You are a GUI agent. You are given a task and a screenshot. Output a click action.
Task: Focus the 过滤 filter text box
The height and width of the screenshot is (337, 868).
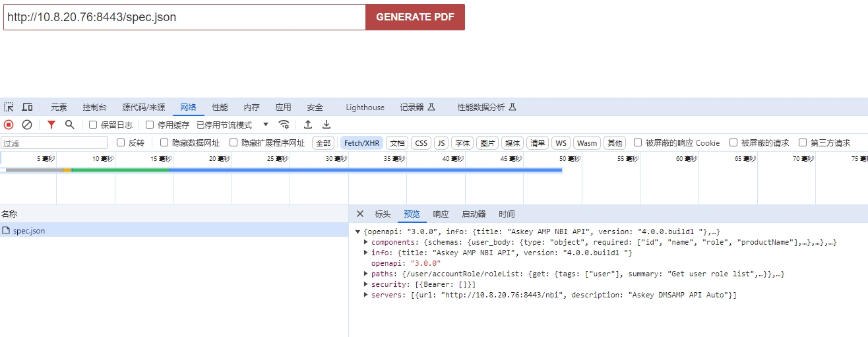point(54,142)
